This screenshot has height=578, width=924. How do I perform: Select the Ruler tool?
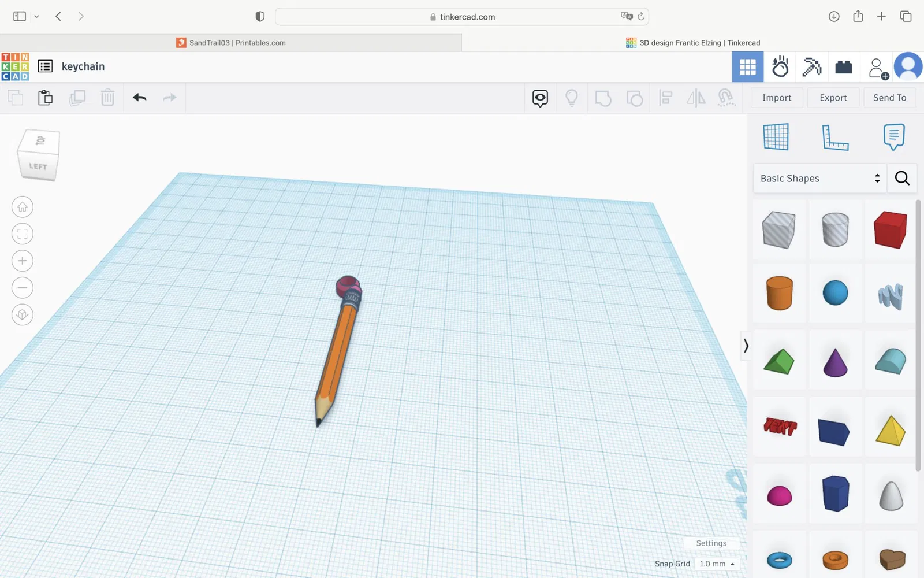click(x=835, y=138)
